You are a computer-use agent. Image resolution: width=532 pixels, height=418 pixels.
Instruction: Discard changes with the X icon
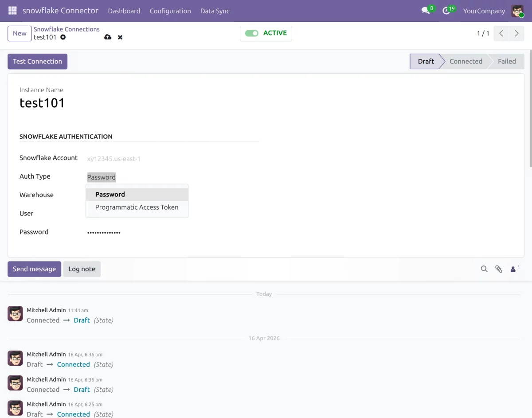coord(120,37)
